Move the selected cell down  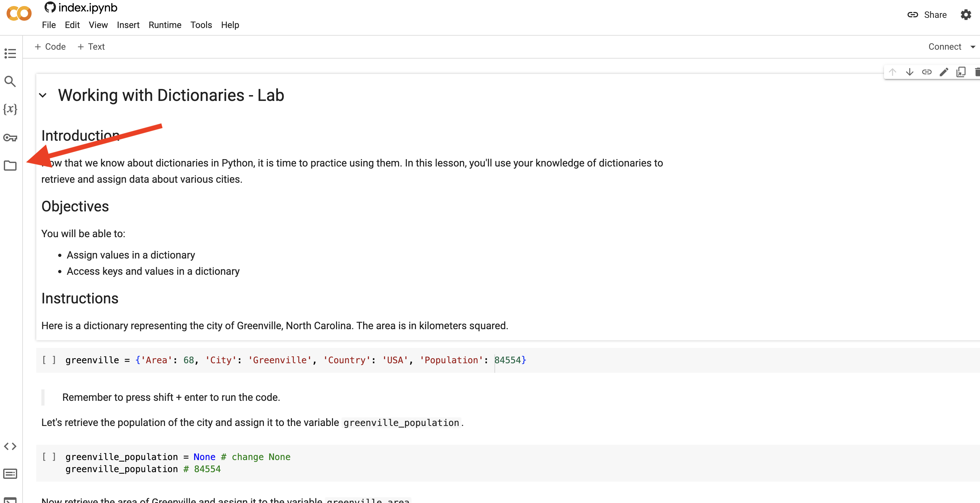click(x=910, y=72)
